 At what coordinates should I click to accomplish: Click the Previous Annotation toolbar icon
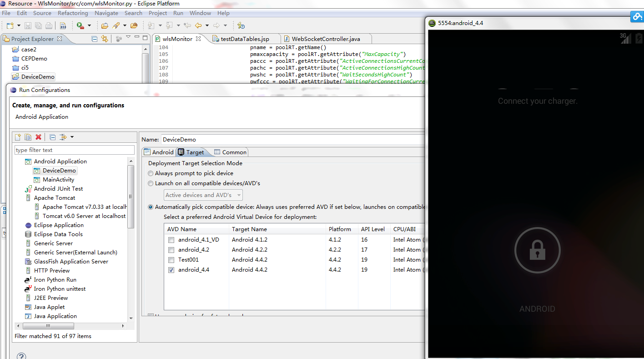coord(170,25)
